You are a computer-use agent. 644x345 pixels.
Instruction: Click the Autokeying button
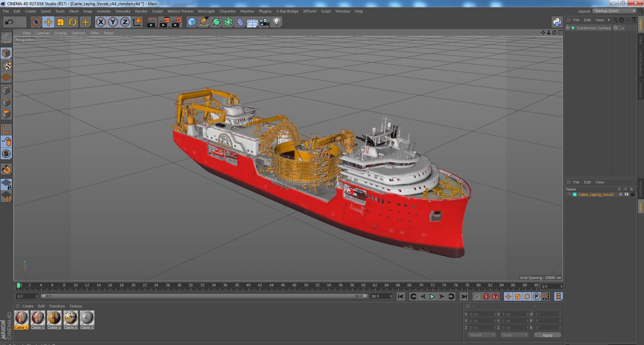tap(486, 296)
